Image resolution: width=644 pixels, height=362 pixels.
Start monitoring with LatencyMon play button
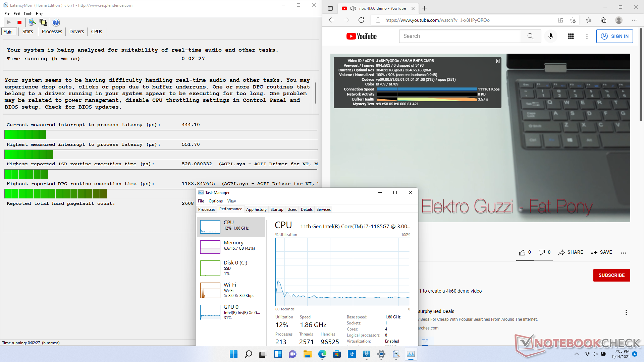click(9, 22)
